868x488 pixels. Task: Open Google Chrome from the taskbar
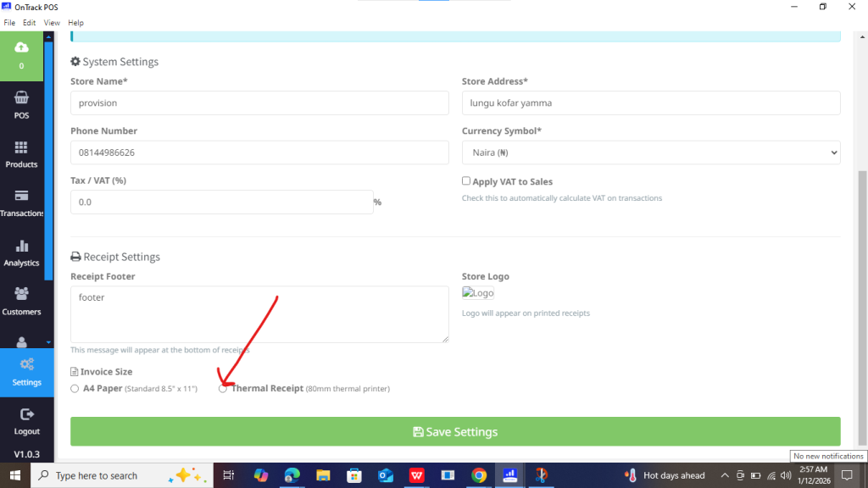(x=479, y=475)
